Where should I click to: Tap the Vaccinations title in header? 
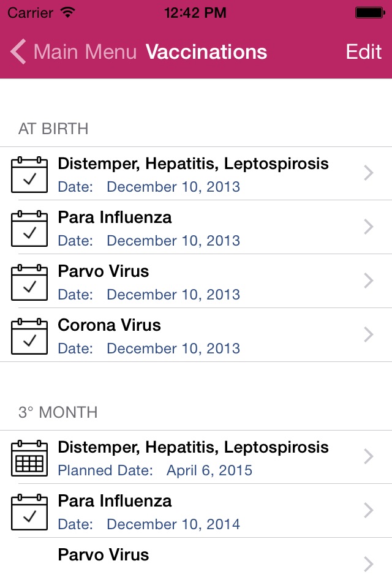click(x=206, y=52)
